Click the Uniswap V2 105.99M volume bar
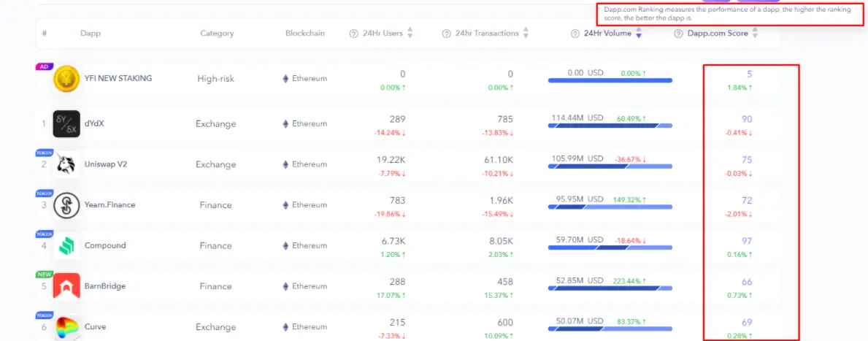The image size is (868, 341). (610, 166)
